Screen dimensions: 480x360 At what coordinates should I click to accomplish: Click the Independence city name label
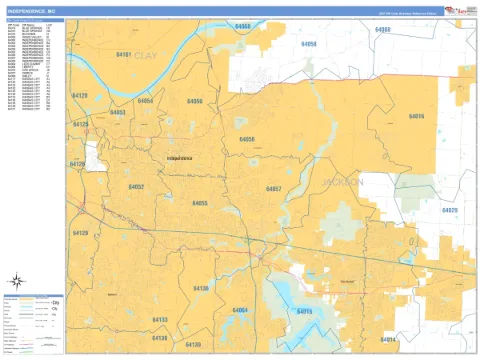point(179,158)
